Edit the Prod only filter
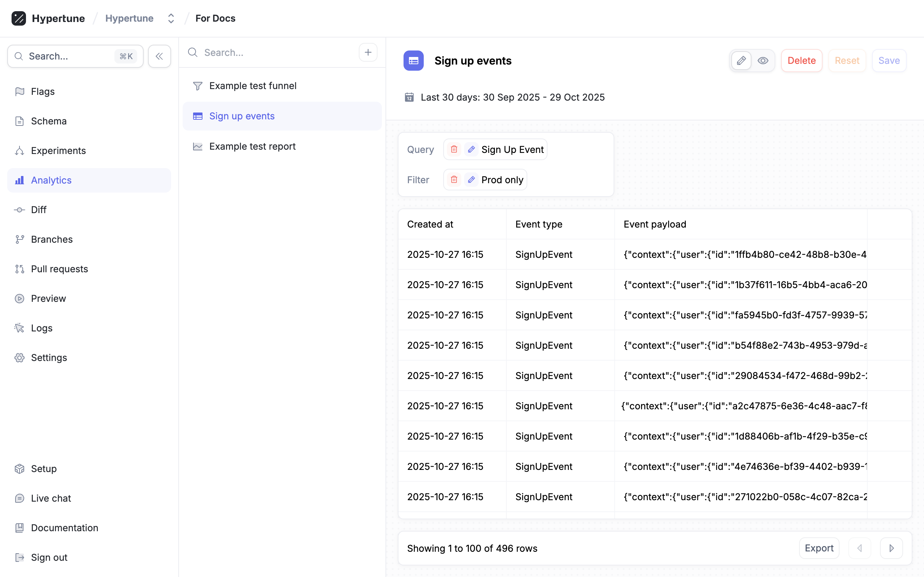The image size is (924, 577). point(471,180)
